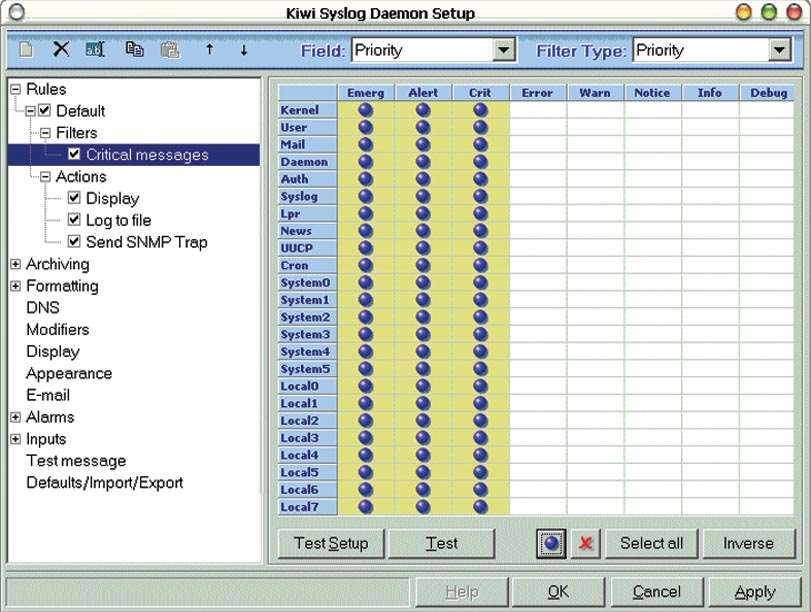The width and height of the screenshot is (811, 612).
Task: Click the New item toolbar icon
Action: pos(26,50)
